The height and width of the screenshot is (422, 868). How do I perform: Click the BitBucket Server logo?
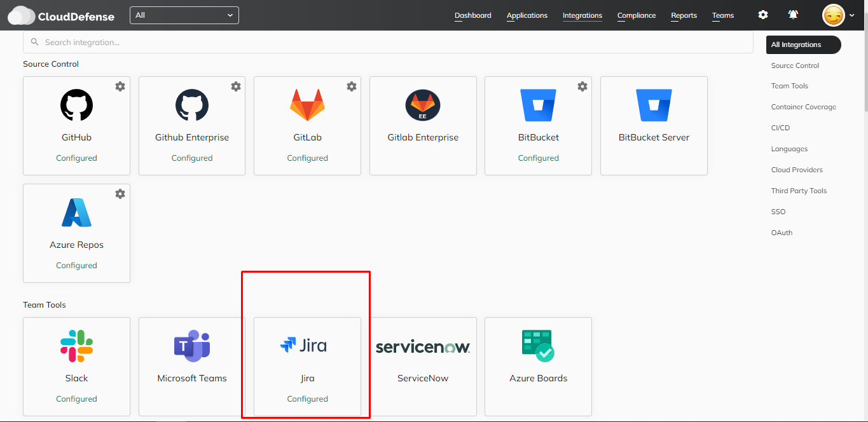(x=654, y=105)
